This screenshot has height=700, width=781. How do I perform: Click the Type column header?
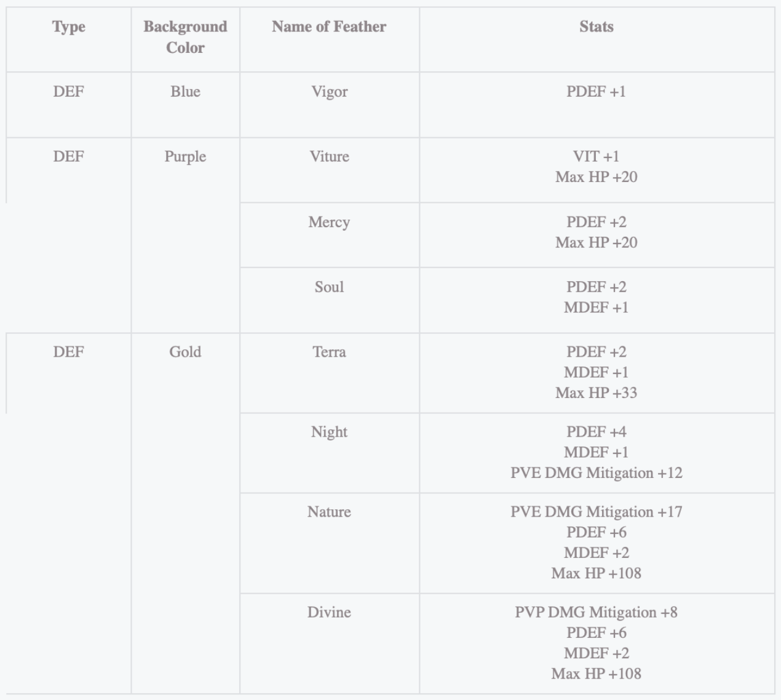(x=68, y=27)
